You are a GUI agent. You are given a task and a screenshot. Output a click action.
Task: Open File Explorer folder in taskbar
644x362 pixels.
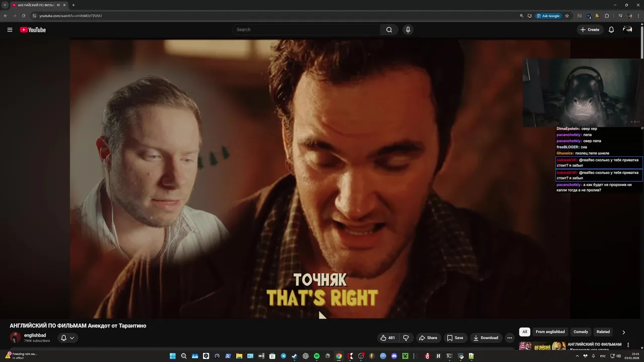point(239,356)
